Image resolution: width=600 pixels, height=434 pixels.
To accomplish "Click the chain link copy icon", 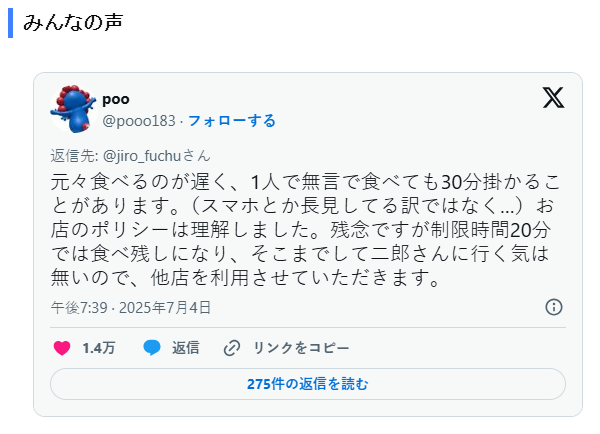I will (232, 348).
